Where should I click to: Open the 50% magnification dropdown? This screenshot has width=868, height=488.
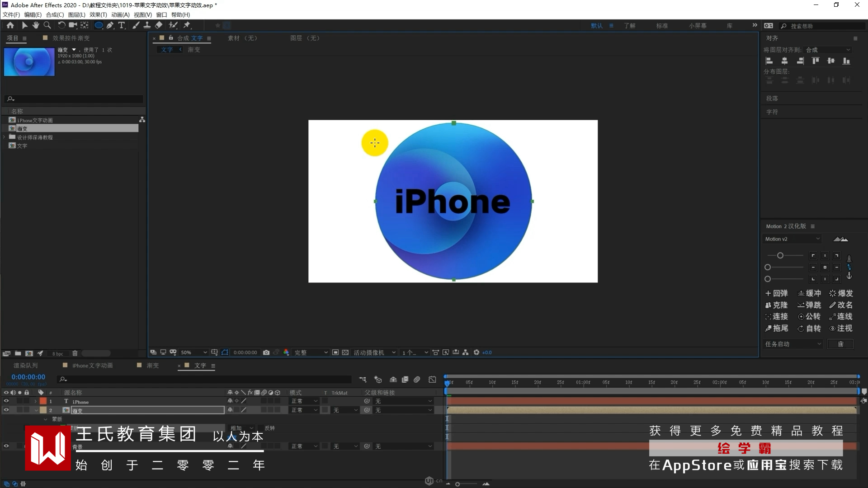click(x=193, y=352)
